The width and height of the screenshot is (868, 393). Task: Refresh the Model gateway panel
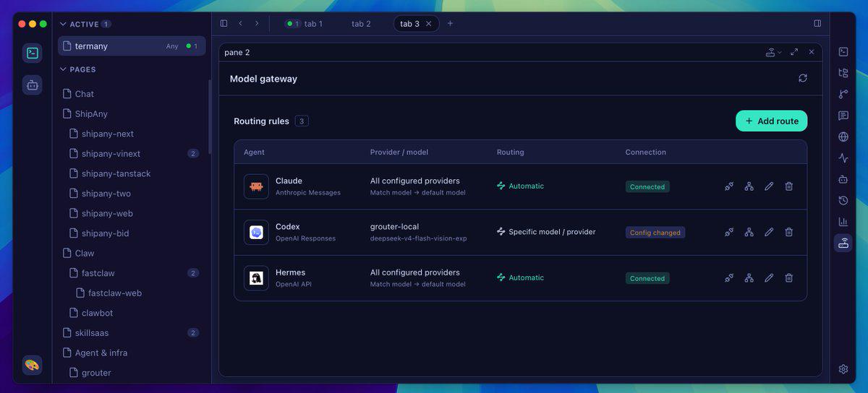click(x=803, y=78)
